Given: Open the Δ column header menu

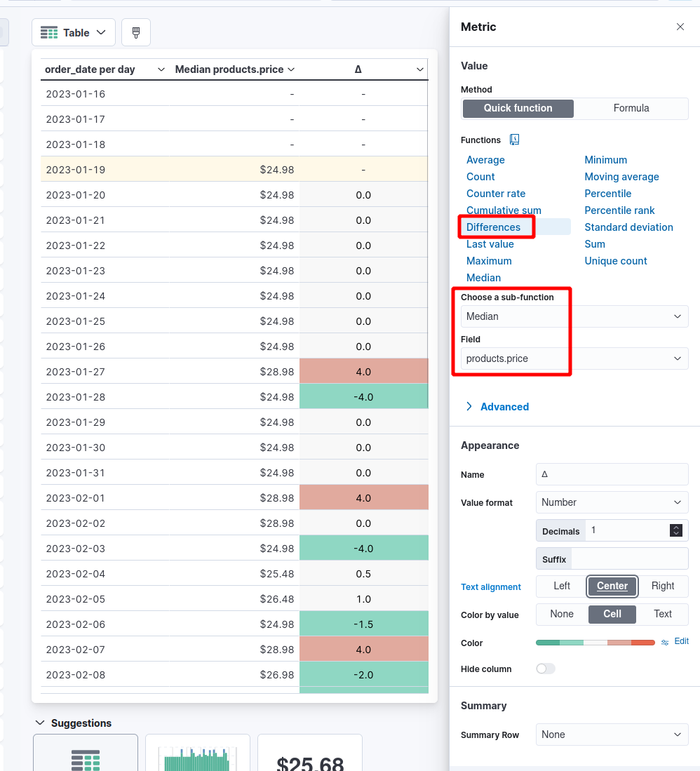Looking at the screenshot, I should [419, 69].
